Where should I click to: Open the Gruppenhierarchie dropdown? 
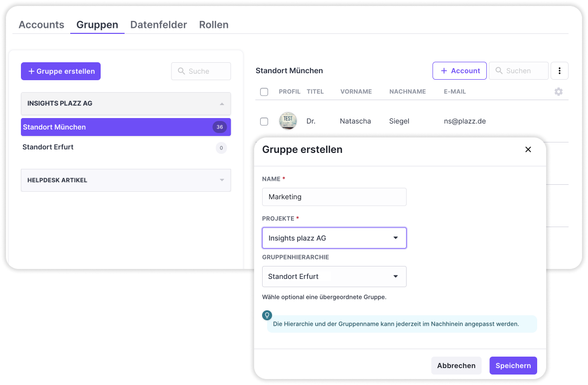(334, 276)
